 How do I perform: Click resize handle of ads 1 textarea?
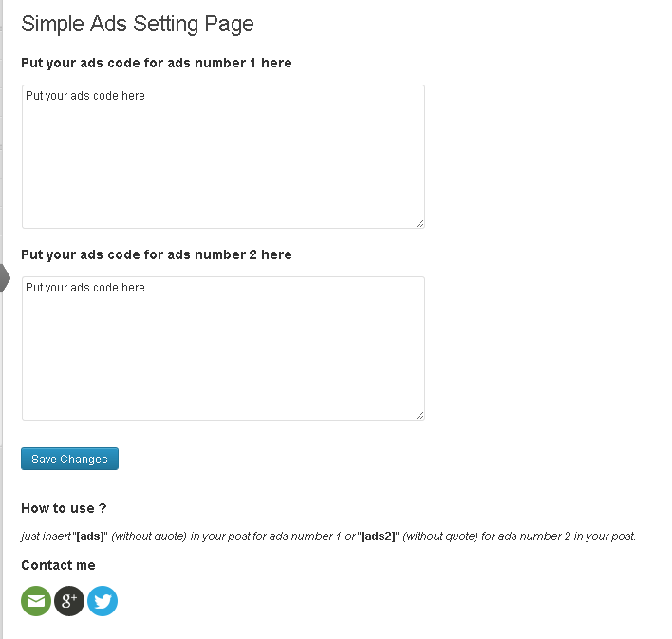click(420, 223)
